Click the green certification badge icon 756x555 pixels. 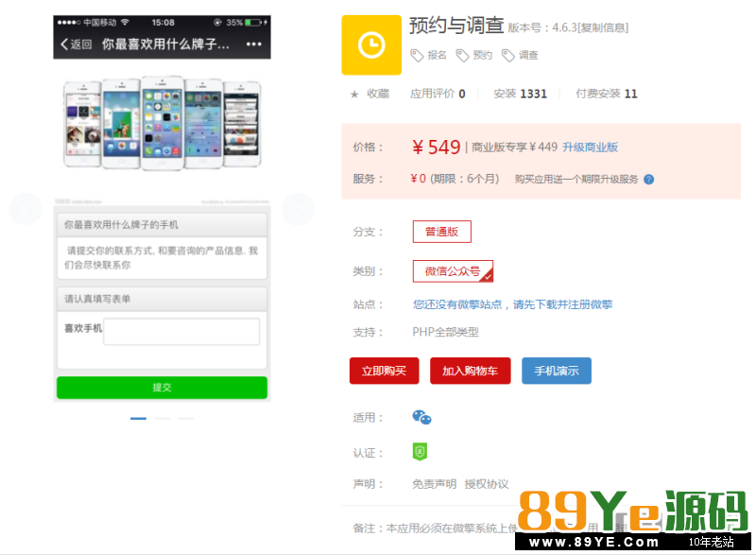[x=421, y=452]
